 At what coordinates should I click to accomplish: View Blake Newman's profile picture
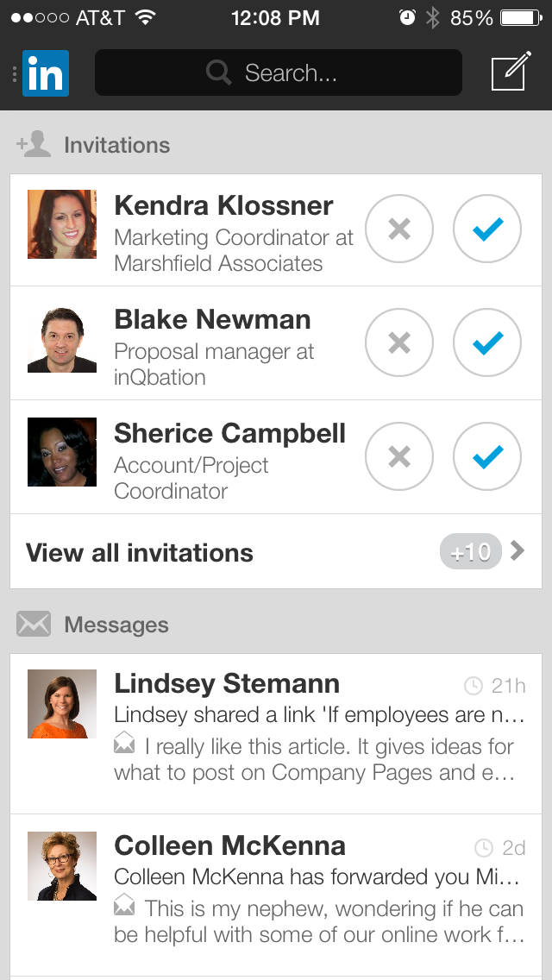click(x=62, y=340)
